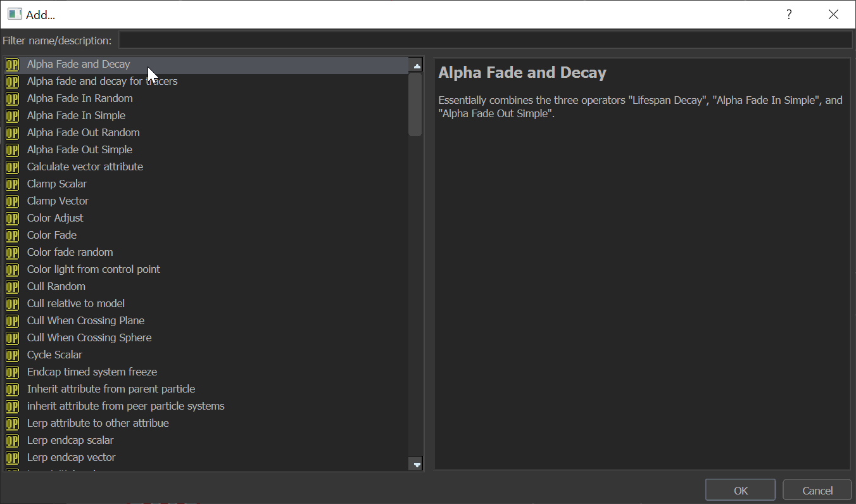Click the OP icon beside inherit attribute from peer particle systems
Image resolution: width=856 pixels, height=504 pixels.
tap(12, 406)
